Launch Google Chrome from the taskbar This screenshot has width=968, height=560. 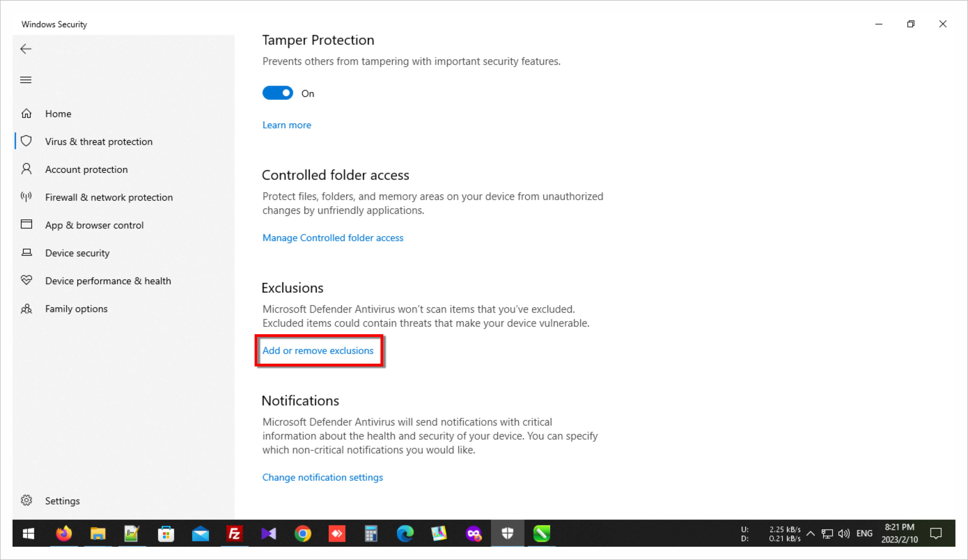pyautogui.click(x=303, y=533)
